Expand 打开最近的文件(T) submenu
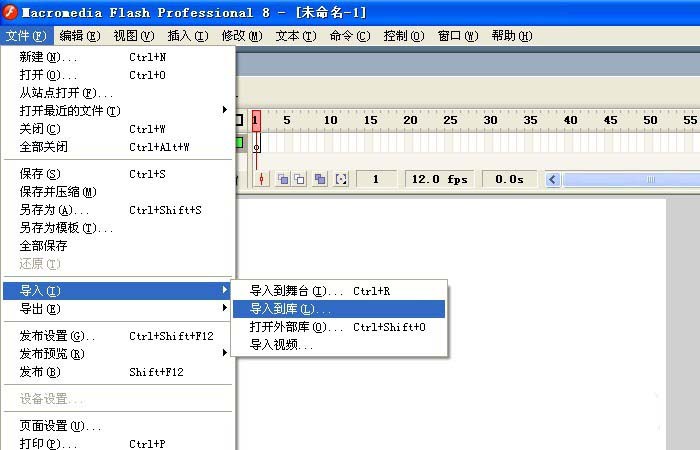The image size is (700, 450). click(118, 111)
